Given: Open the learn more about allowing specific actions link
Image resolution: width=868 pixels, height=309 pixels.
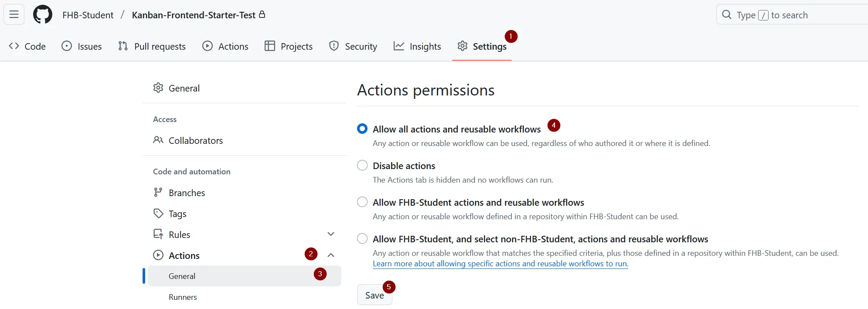Looking at the screenshot, I should [x=500, y=264].
